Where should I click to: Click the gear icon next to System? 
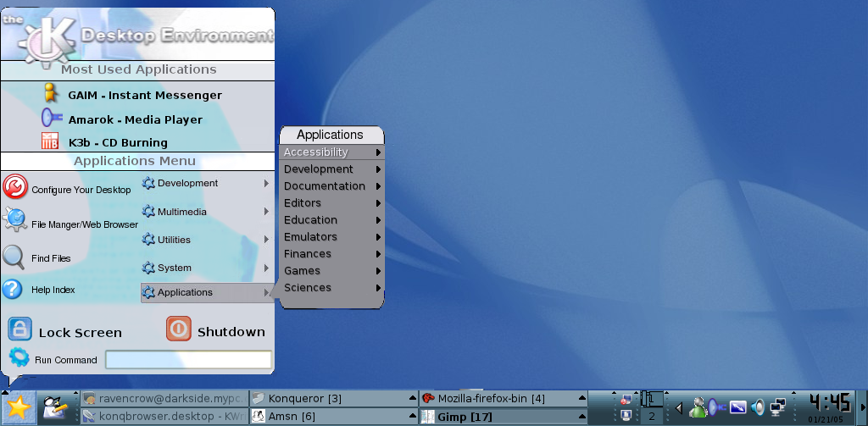(147, 268)
